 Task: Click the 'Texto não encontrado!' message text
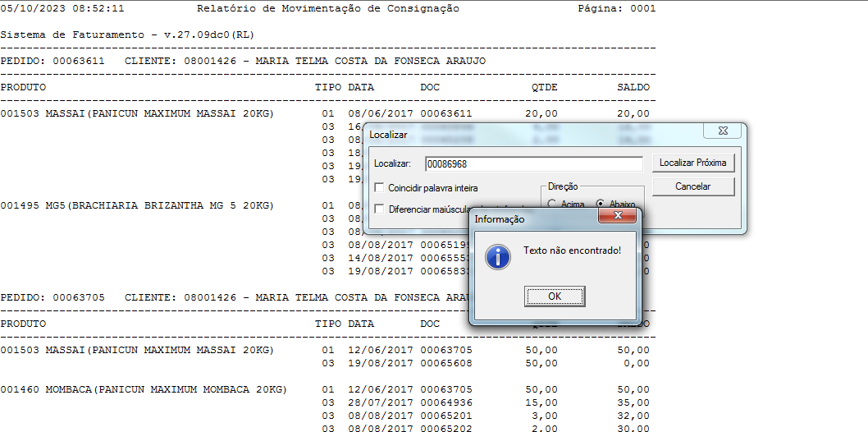click(x=573, y=250)
